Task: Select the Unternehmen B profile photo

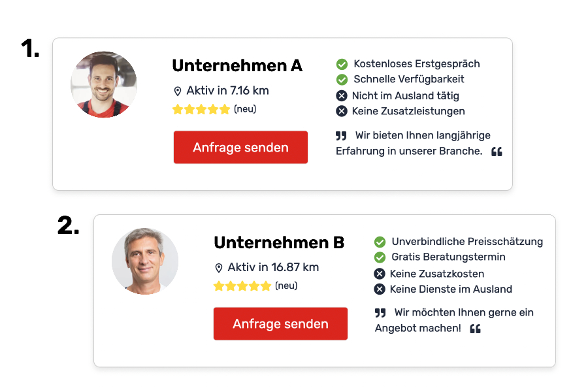Action: tap(145, 261)
